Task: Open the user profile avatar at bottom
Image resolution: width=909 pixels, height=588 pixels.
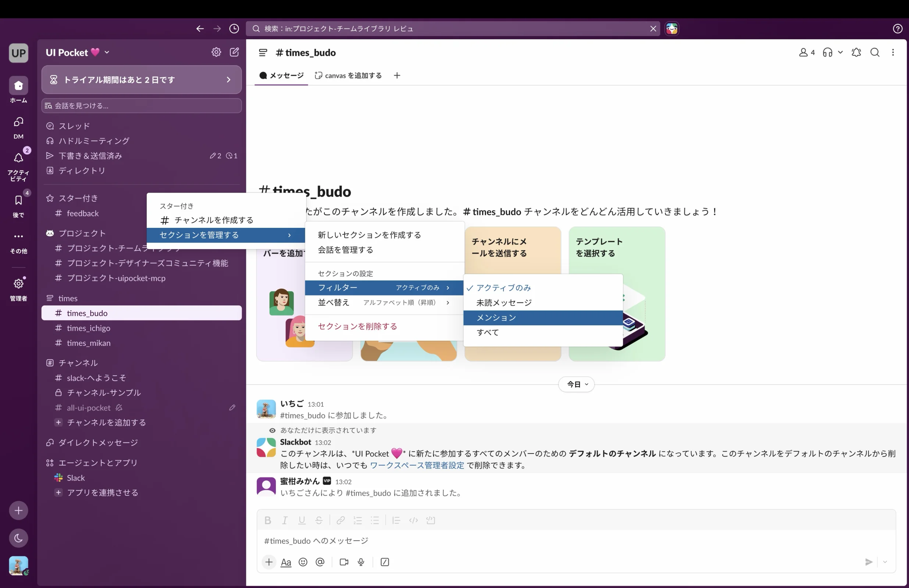Action: pos(18,566)
